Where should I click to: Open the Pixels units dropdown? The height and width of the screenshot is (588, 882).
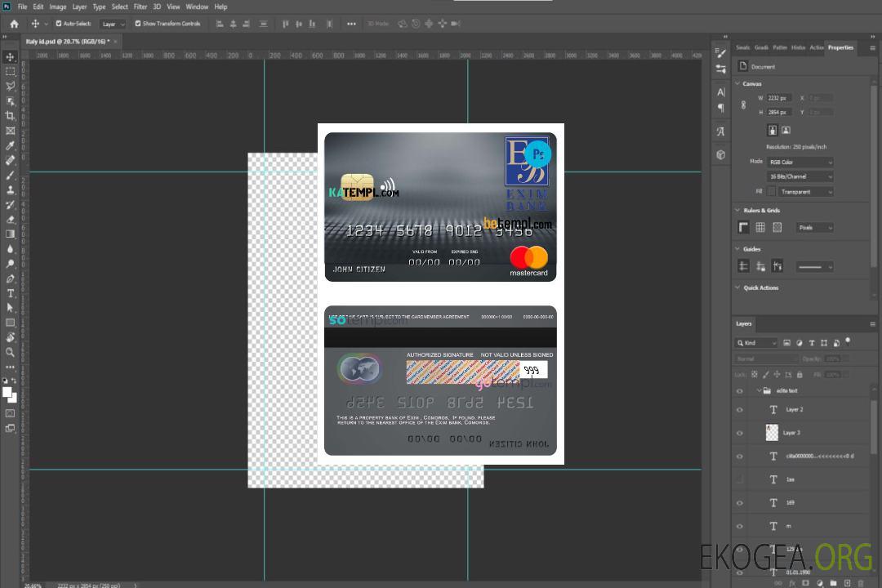(815, 227)
